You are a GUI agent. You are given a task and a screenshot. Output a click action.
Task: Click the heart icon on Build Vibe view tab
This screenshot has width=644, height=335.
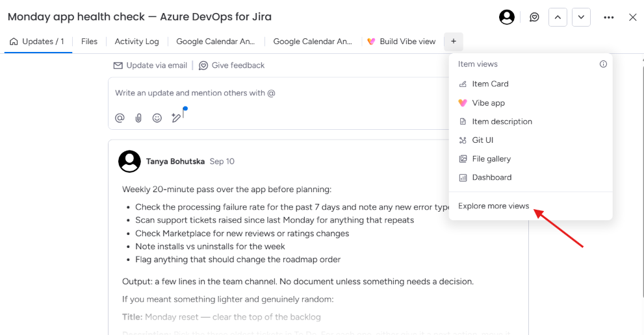coord(371,42)
